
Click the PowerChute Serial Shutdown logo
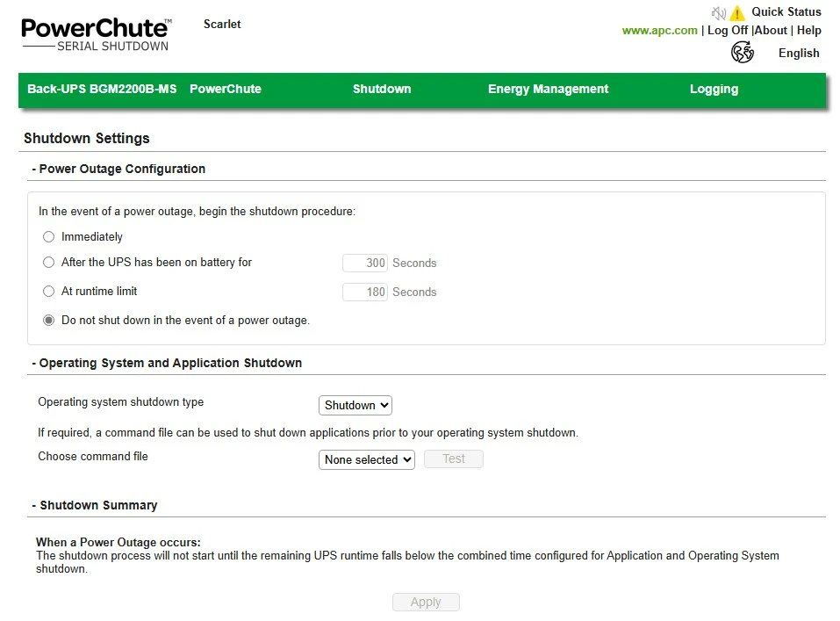(97, 33)
